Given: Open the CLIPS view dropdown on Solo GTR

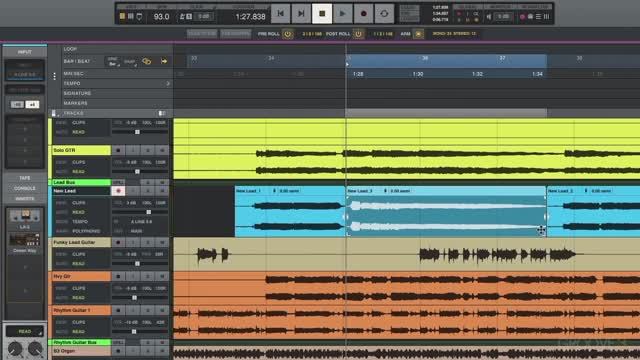Looking at the screenshot, I should [78, 162].
